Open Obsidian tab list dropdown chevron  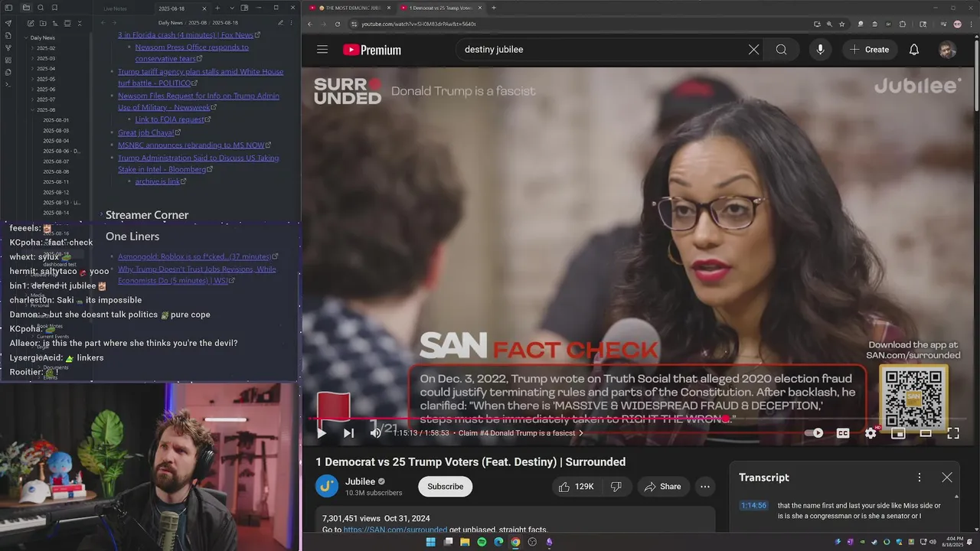(x=232, y=8)
